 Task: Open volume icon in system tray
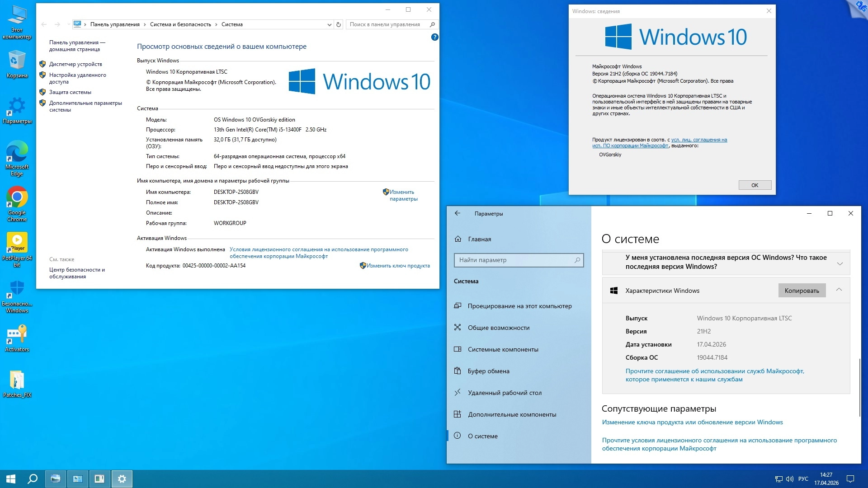click(x=790, y=479)
